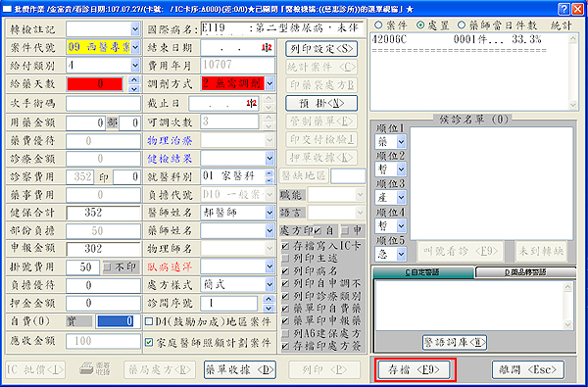Check the 不印 box next to 掛號費用

(108, 267)
